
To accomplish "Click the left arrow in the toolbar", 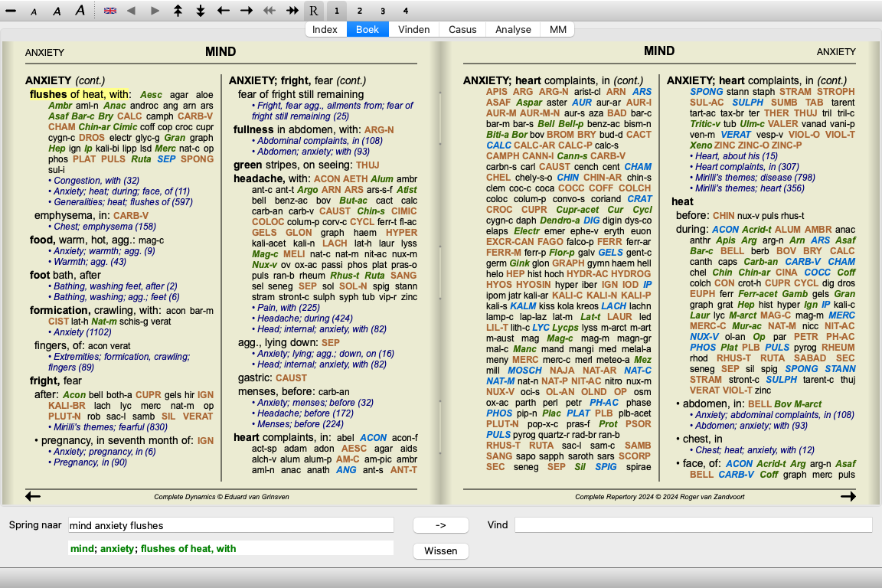I will coord(224,11).
